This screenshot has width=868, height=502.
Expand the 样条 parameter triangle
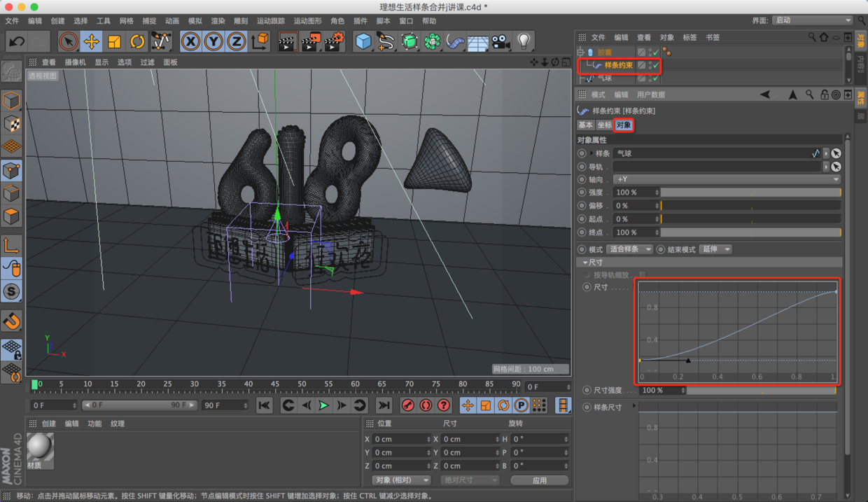coord(591,153)
